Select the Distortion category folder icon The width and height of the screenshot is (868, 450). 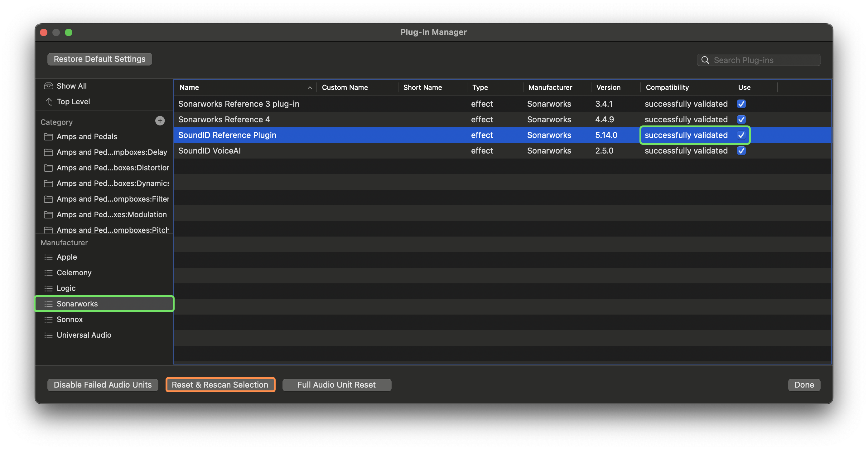tap(48, 168)
